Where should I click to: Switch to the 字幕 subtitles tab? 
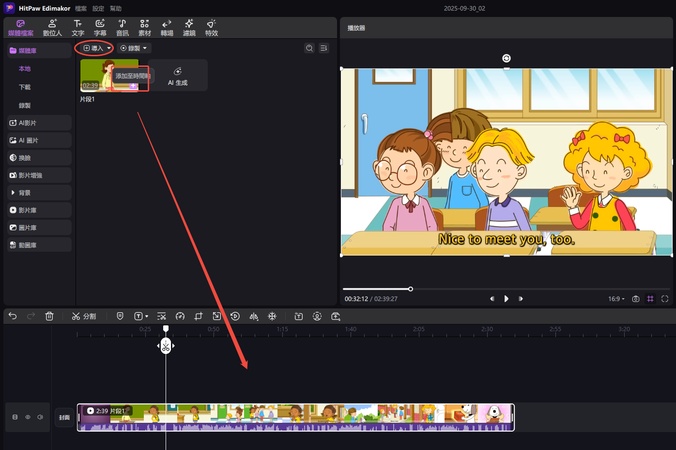coord(100,27)
